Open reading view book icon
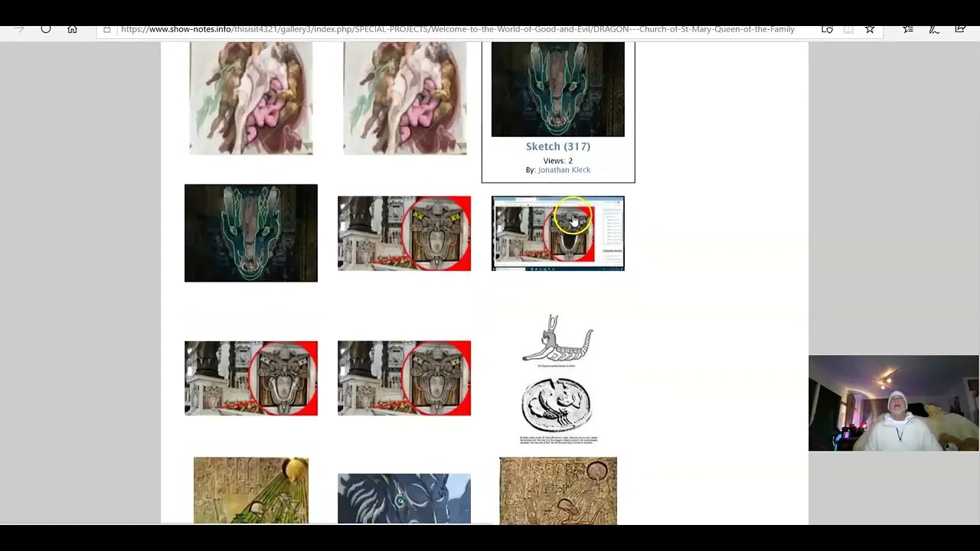 pyautogui.click(x=848, y=29)
